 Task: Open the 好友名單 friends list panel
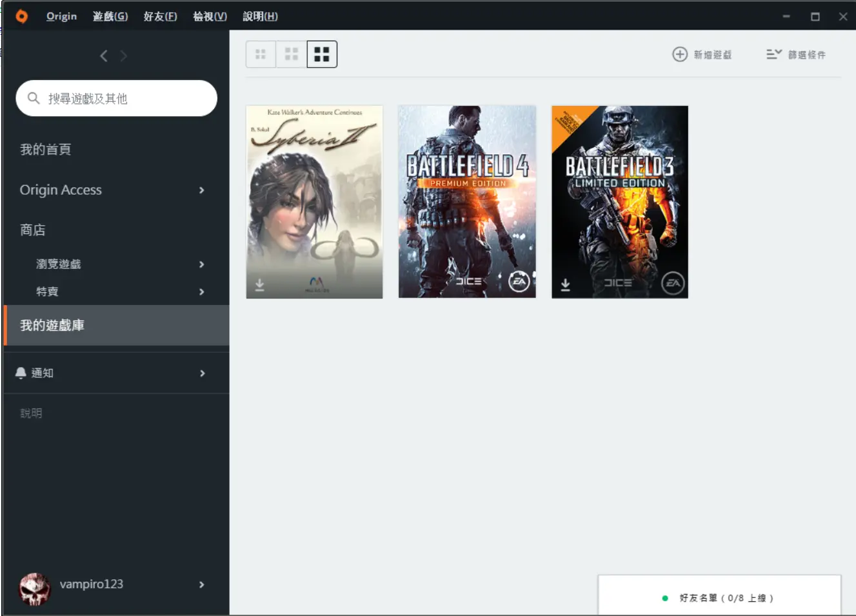tap(719, 595)
